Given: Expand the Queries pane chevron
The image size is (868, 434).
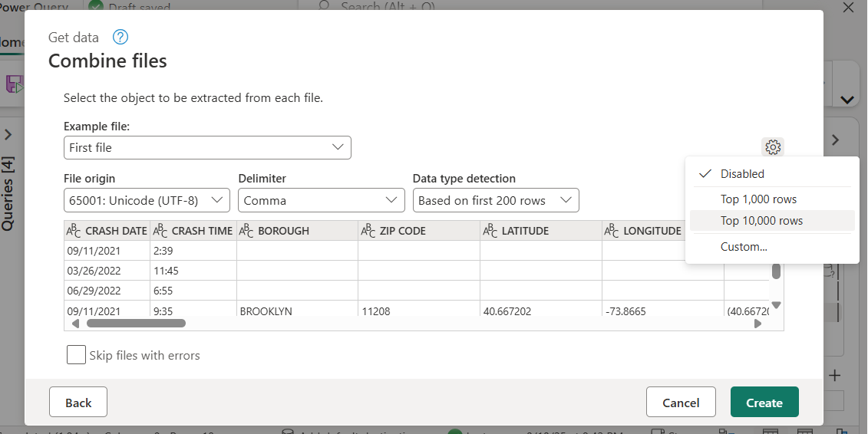Looking at the screenshot, I should tap(8, 135).
